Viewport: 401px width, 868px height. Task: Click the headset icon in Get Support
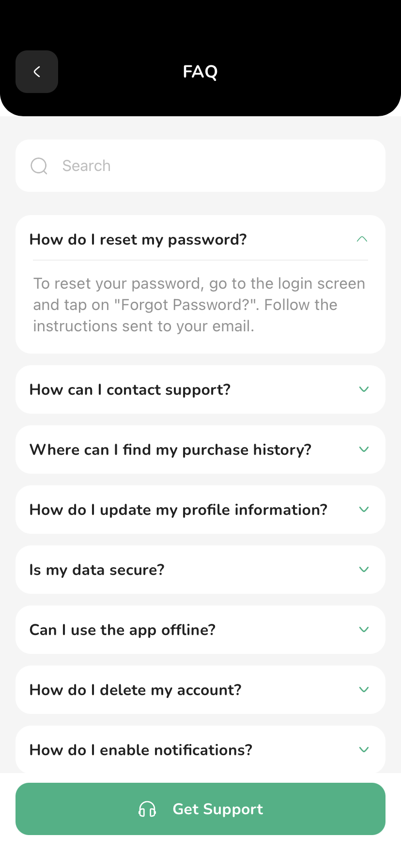tap(147, 809)
